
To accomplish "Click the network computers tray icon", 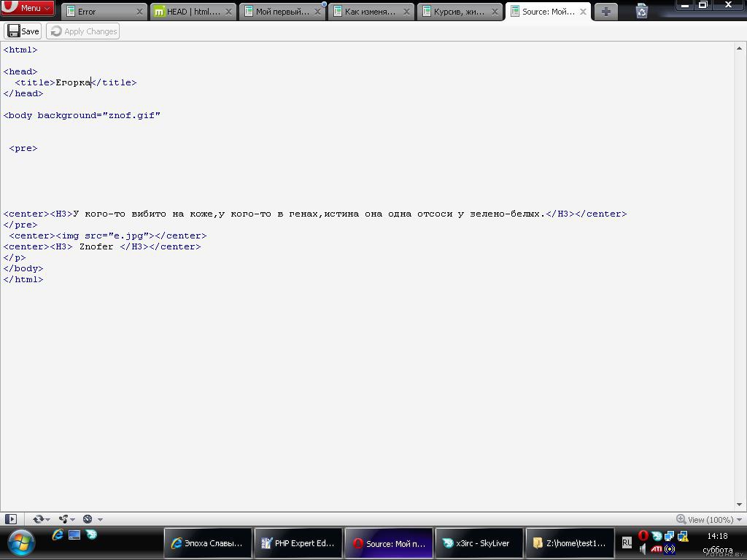I will coord(670,536).
